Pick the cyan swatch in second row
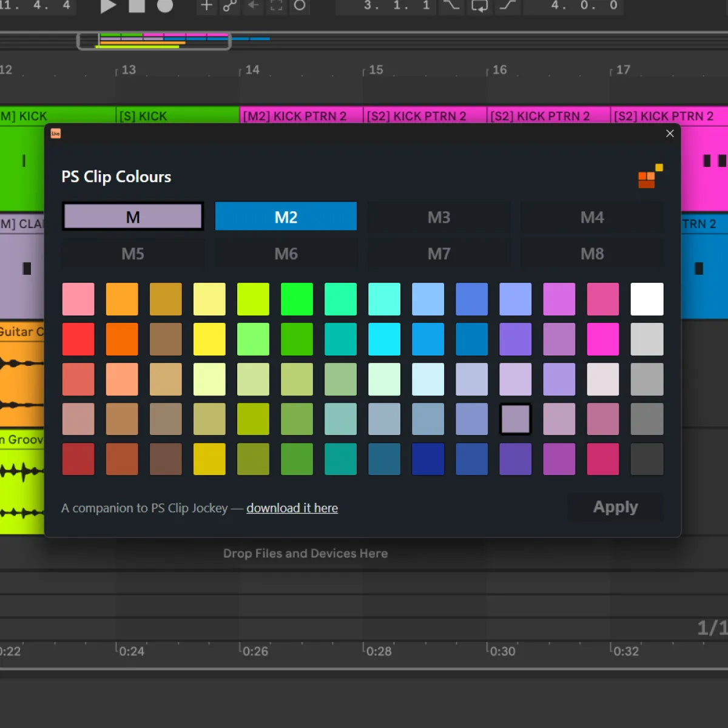 click(x=384, y=339)
